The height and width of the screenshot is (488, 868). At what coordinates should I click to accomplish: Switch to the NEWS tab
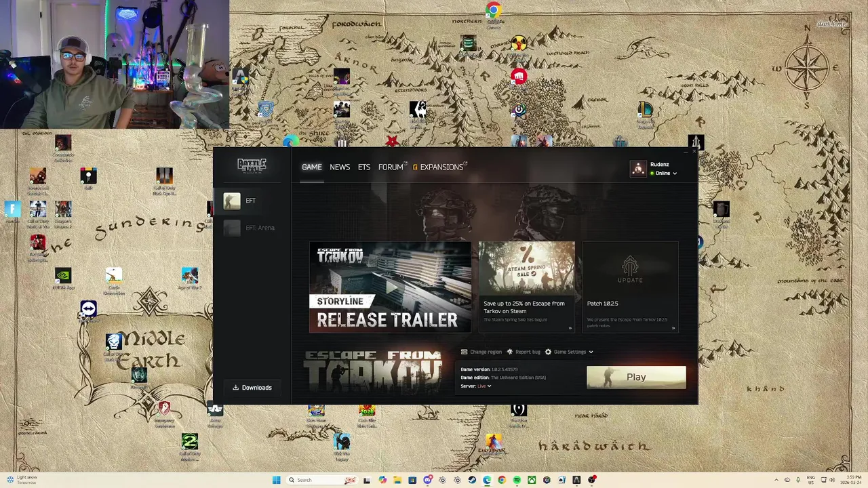click(x=340, y=167)
